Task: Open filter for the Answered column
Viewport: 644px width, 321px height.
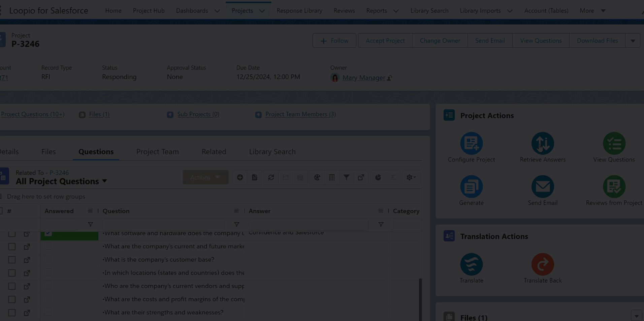Action: pyautogui.click(x=90, y=225)
